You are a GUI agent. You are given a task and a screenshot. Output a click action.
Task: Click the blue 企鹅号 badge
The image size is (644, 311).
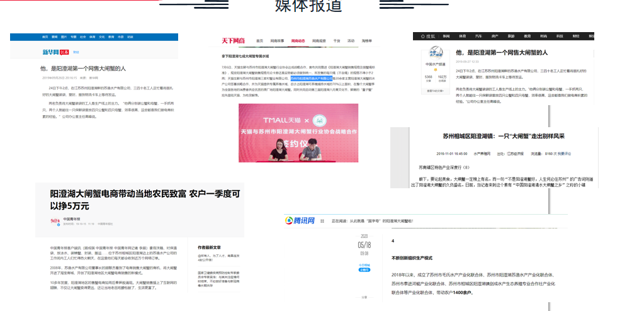(364, 270)
